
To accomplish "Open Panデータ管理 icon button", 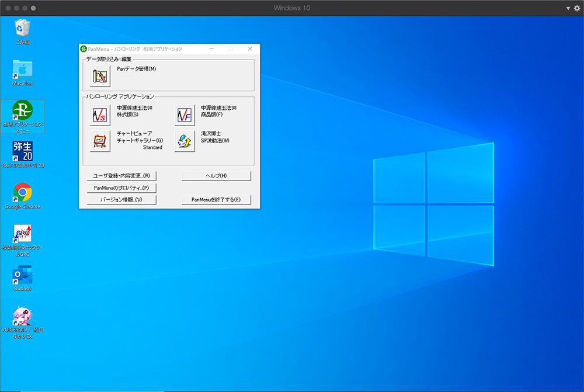I will pos(100,76).
